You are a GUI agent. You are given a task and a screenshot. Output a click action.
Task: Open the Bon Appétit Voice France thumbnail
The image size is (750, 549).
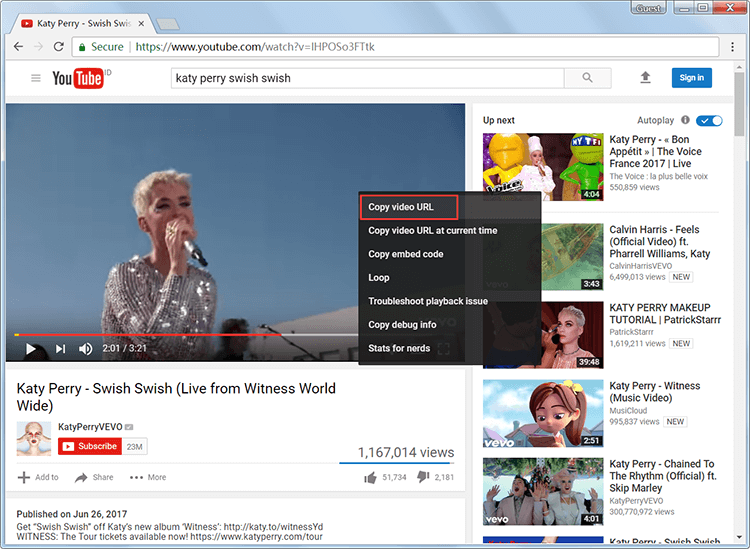coord(543,167)
